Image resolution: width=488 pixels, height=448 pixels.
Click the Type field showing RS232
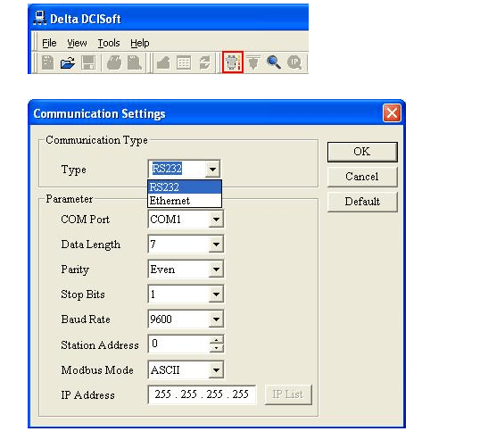click(x=177, y=169)
